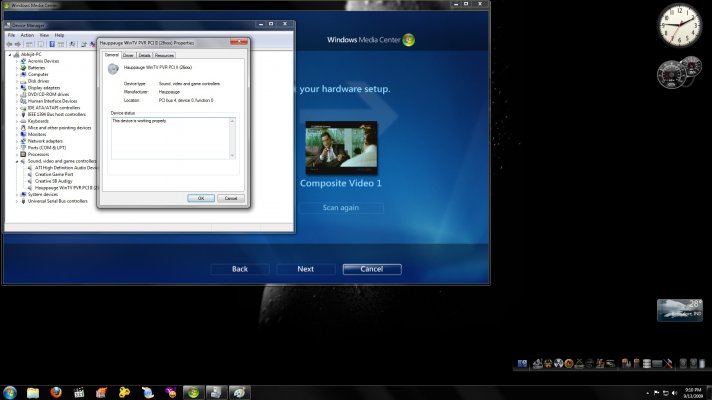The image size is (712, 400).
Task: Switch to the Details tab
Action: pyautogui.click(x=144, y=55)
